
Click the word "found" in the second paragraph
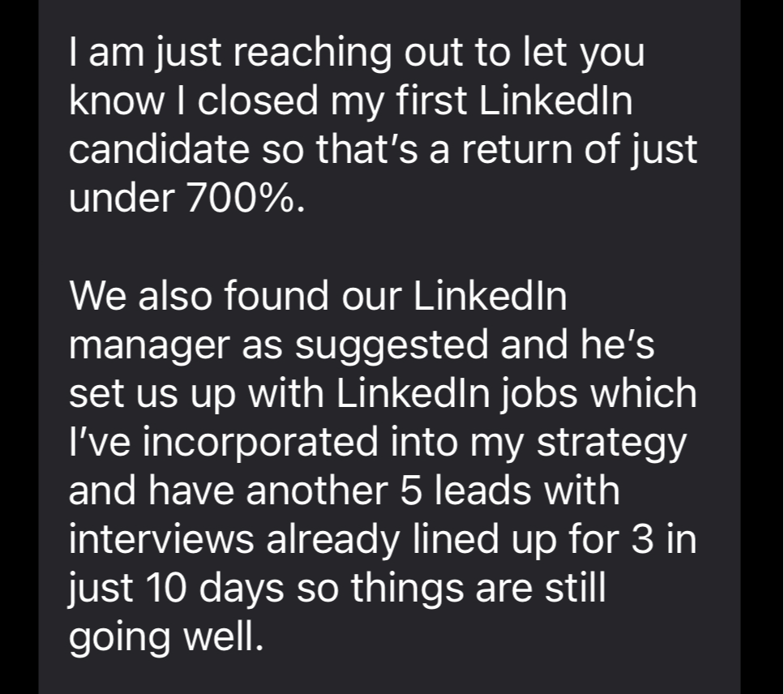pyautogui.click(x=276, y=294)
